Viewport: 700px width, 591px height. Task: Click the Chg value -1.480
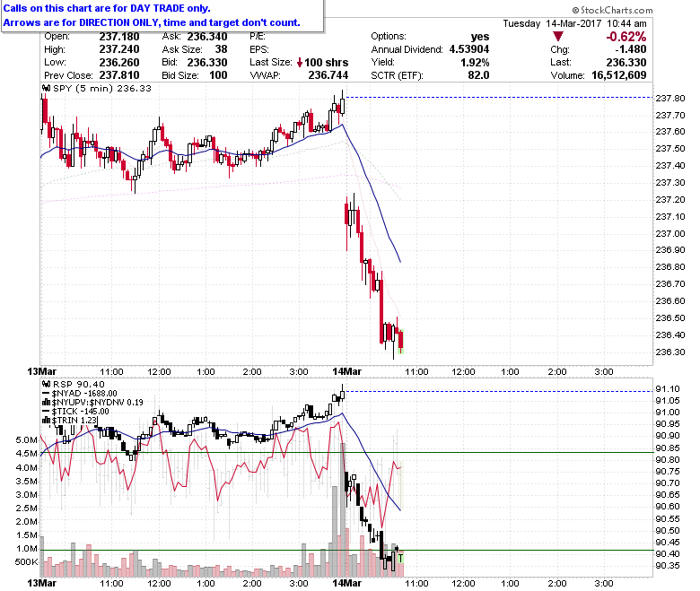(630, 49)
